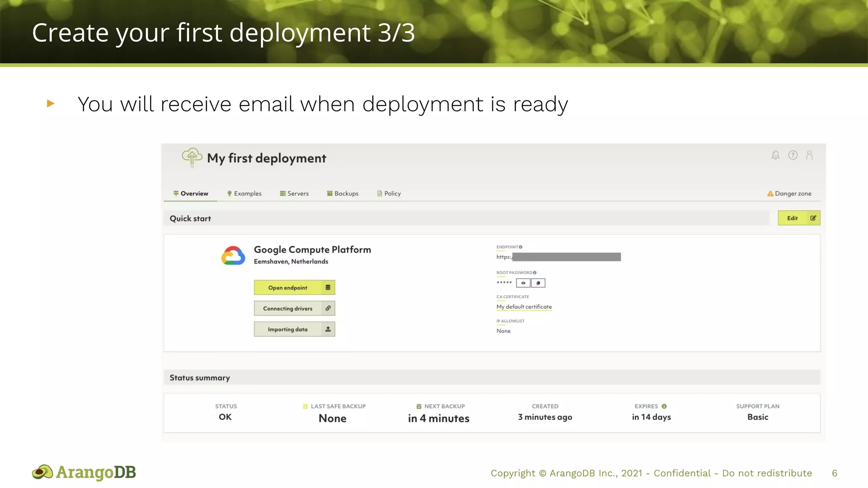This screenshot has width=868, height=488.
Task: Click the cloud deployment logo icon
Action: [192, 157]
